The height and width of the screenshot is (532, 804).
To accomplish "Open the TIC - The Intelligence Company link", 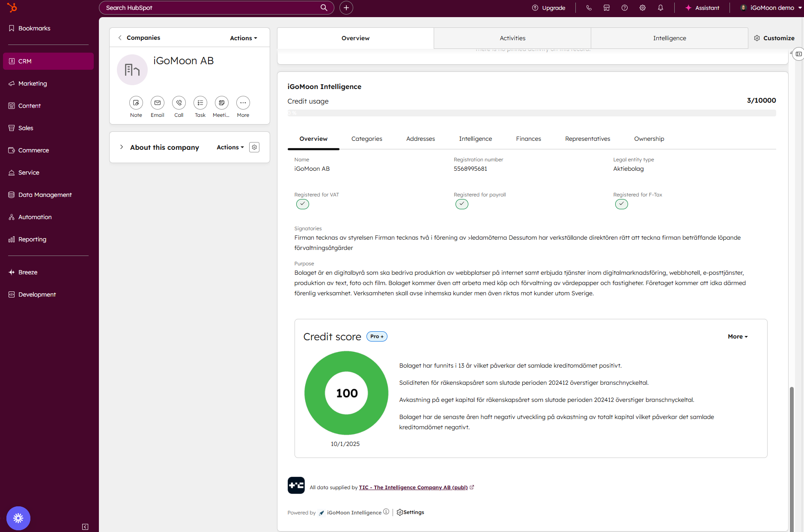I will pyautogui.click(x=413, y=487).
